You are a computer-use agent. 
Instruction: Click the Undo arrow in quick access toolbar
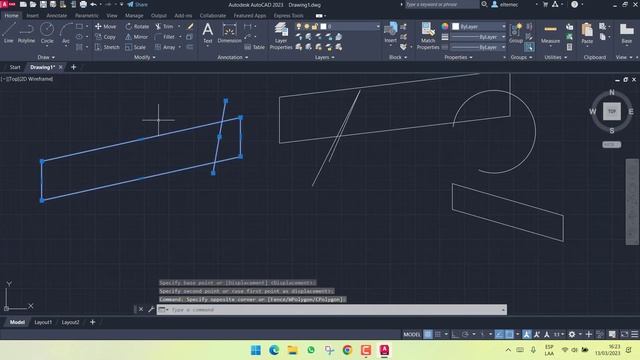(x=93, y=4)
